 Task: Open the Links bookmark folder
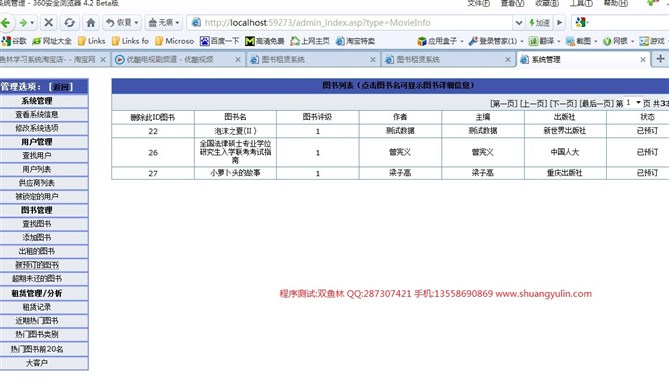point(92,41)
